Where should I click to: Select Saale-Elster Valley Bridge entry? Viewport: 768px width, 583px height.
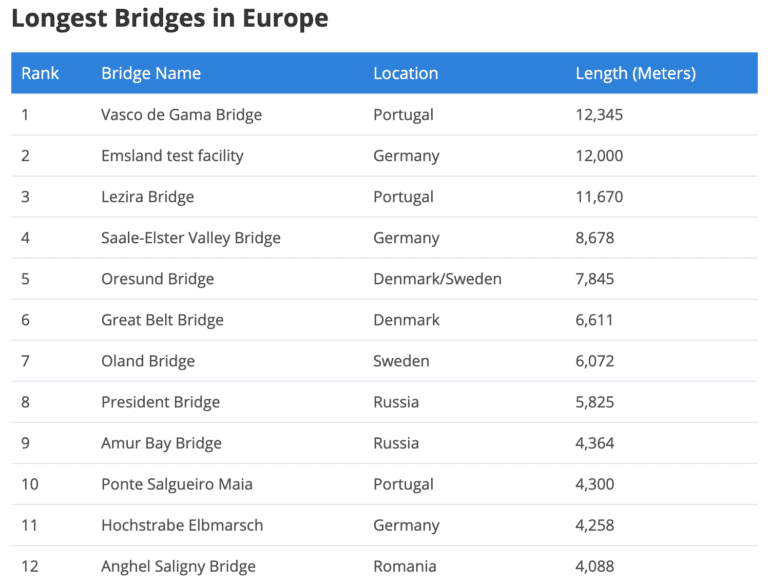190,238
